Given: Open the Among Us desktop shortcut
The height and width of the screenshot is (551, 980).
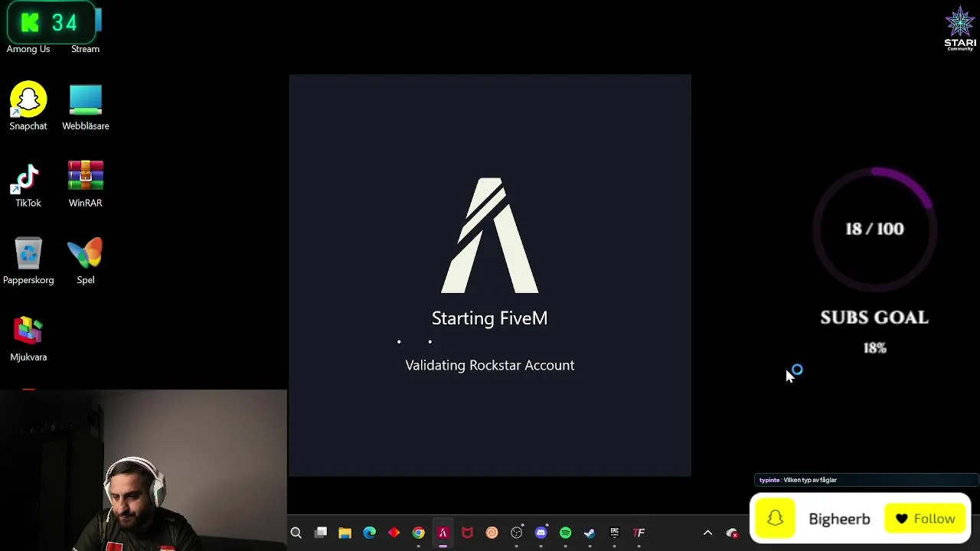Looking at the screenshot, I should 28,48.
